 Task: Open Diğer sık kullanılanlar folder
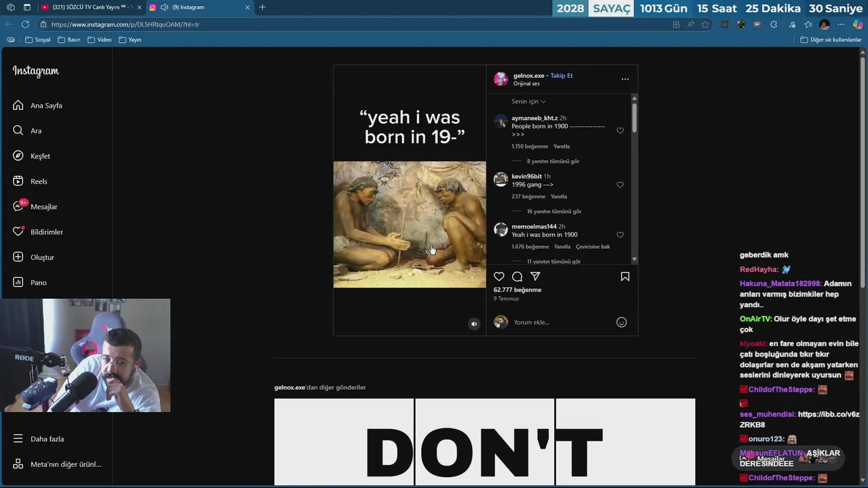coord(831,40)
